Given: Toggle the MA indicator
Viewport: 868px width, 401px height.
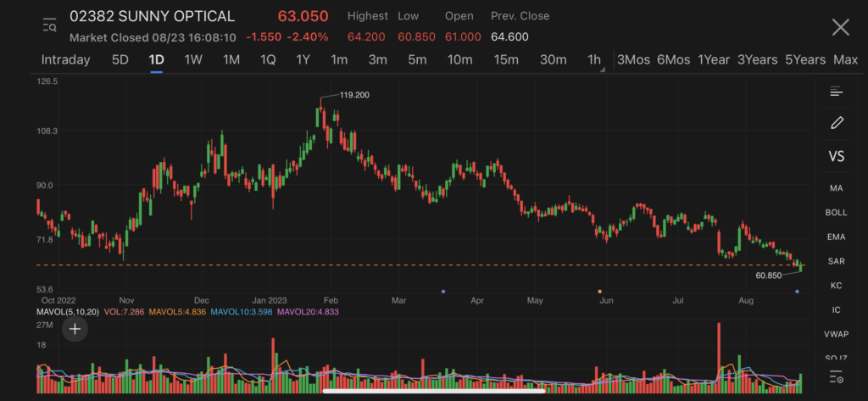Looking at the screenshot, I should (836, 188).
